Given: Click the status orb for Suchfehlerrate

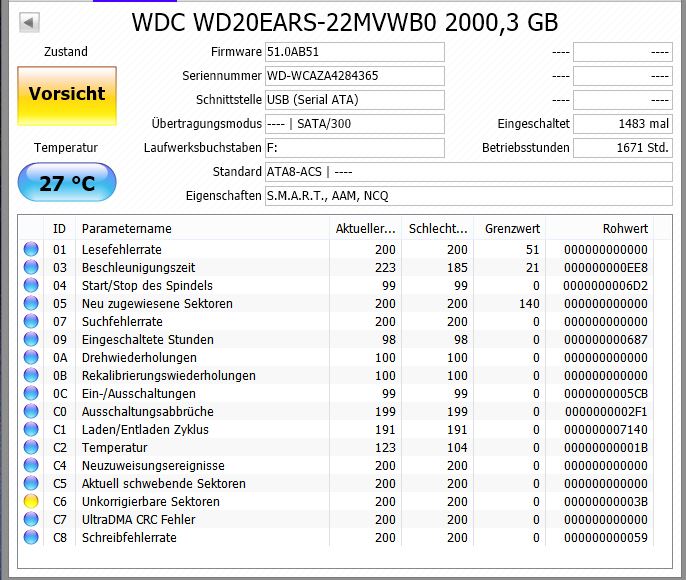Looking at the screenshot, I should click(x=31, y=321).
